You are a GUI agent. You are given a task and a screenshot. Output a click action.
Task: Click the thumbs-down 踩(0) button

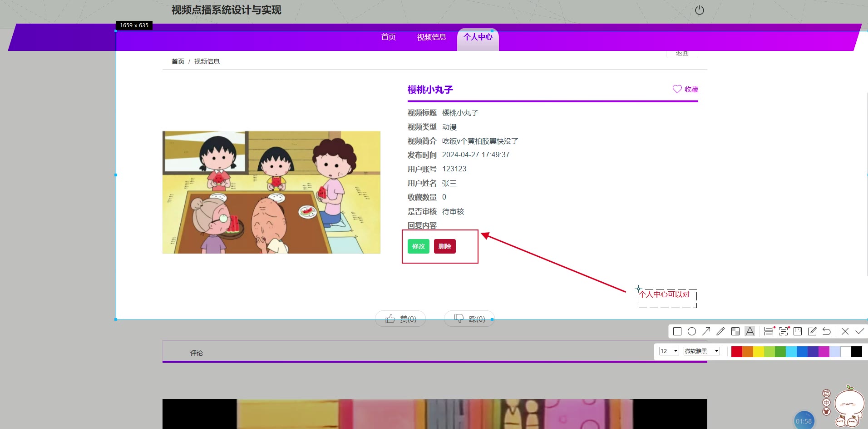tap(469, 319)
